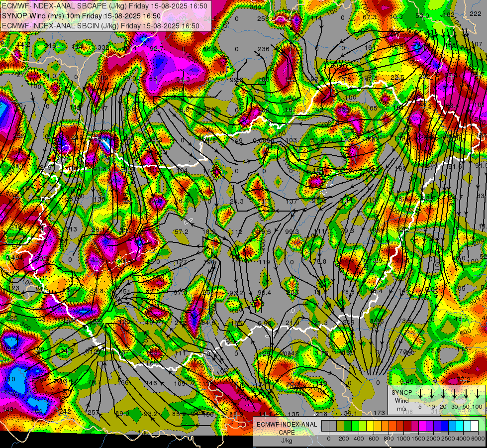Click the station value 48.7
Screen dimensions: 487x448
(x=461, y=319)
